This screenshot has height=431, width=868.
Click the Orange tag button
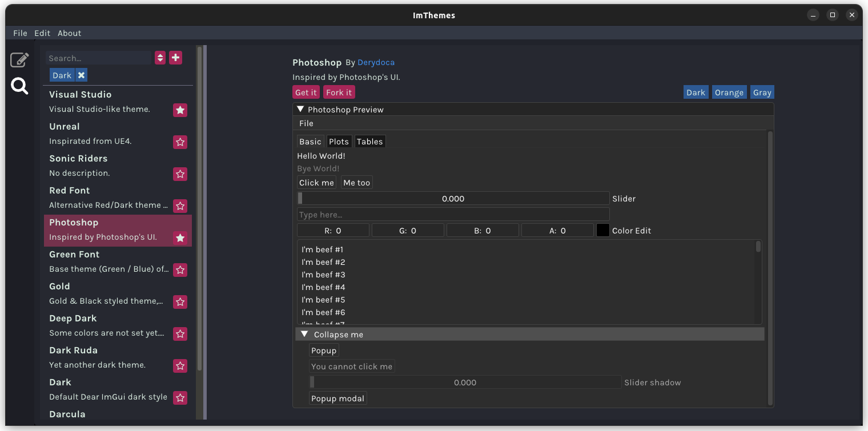(729, 92)
